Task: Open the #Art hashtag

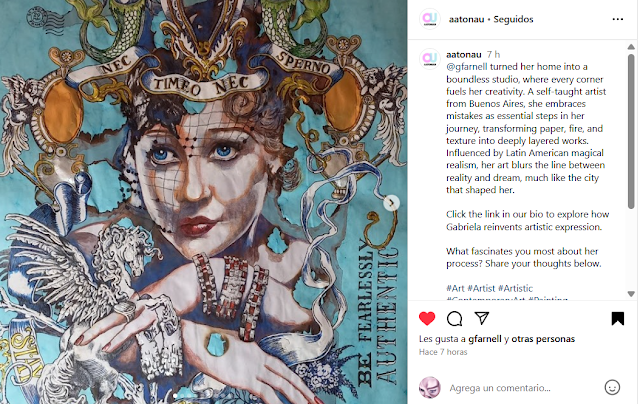Action: click(x=455, y=288)
